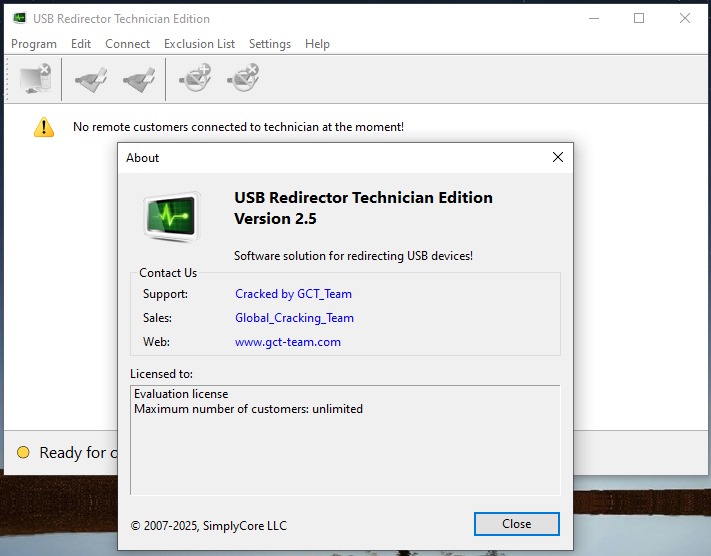Visit the www.gct-team.com web link

[288, 342]
